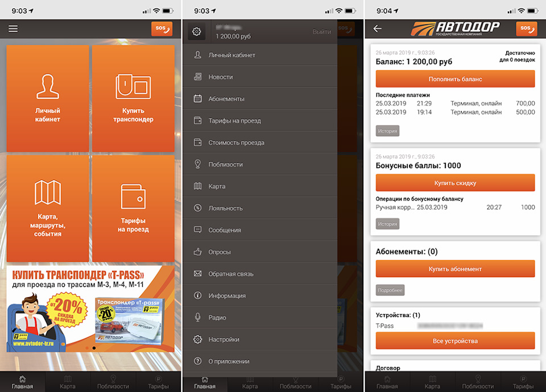Switch to Главная tab on the home screen

point(22,382)
